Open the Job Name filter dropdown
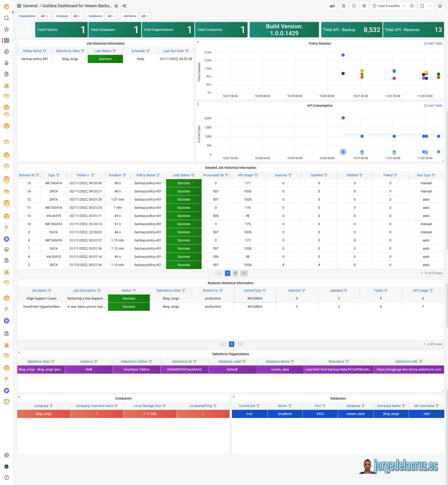 [x=145, y=16]
